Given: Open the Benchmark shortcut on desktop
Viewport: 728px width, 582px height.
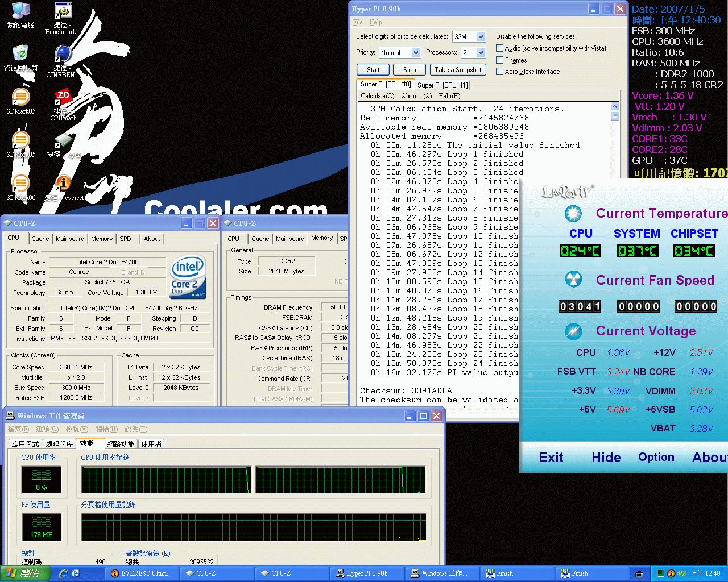Looking at the screenshot, I should click(62, 18).
